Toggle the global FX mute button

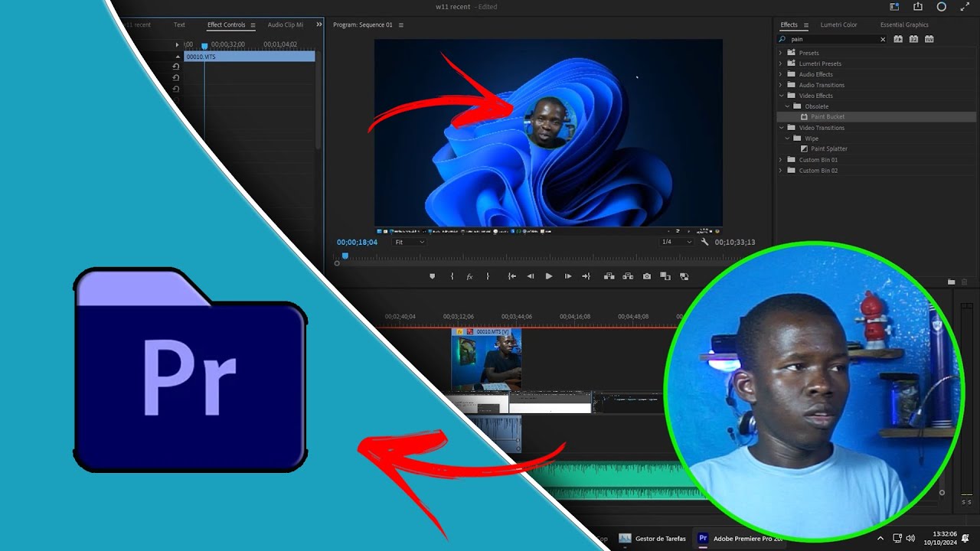tap(469, 276)
